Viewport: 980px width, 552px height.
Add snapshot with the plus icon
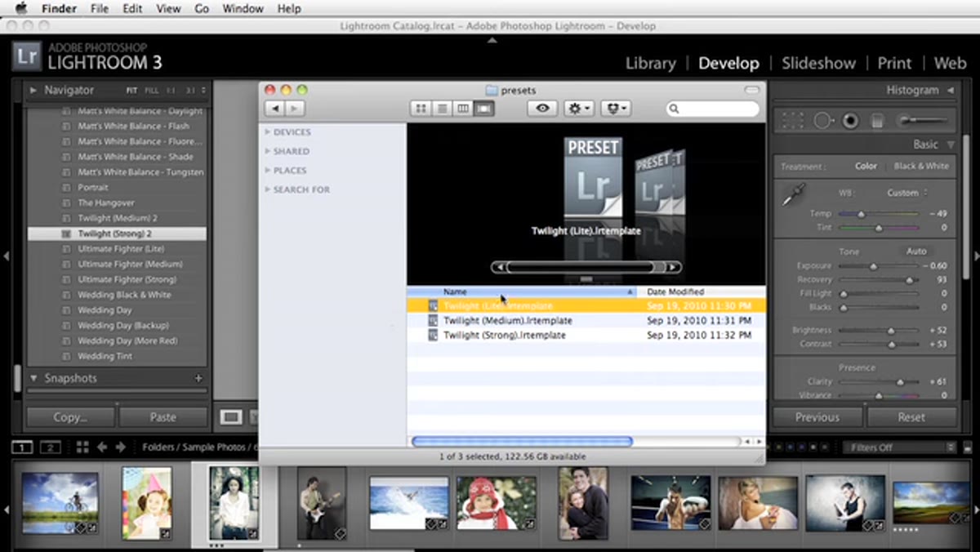click(198, 378)
